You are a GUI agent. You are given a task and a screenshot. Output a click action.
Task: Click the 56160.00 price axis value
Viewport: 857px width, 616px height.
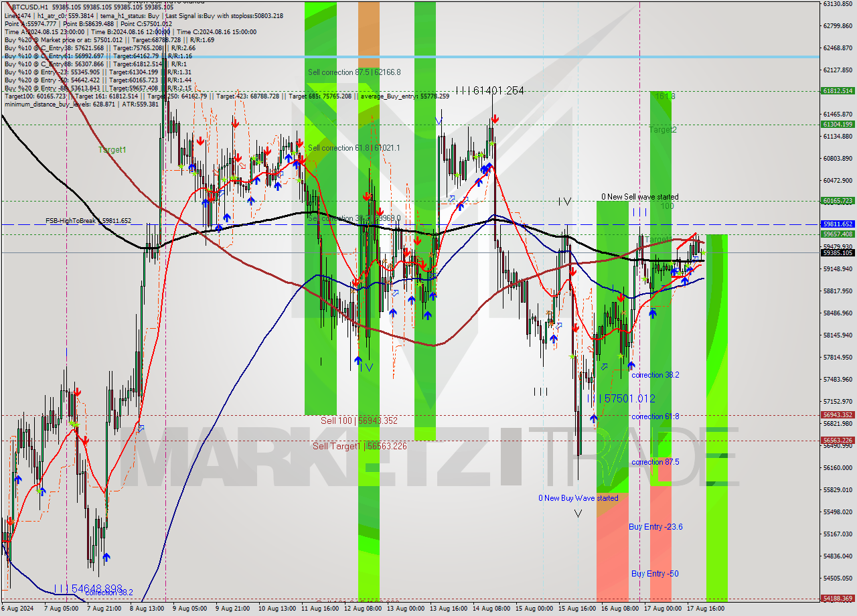coord(837,467)
